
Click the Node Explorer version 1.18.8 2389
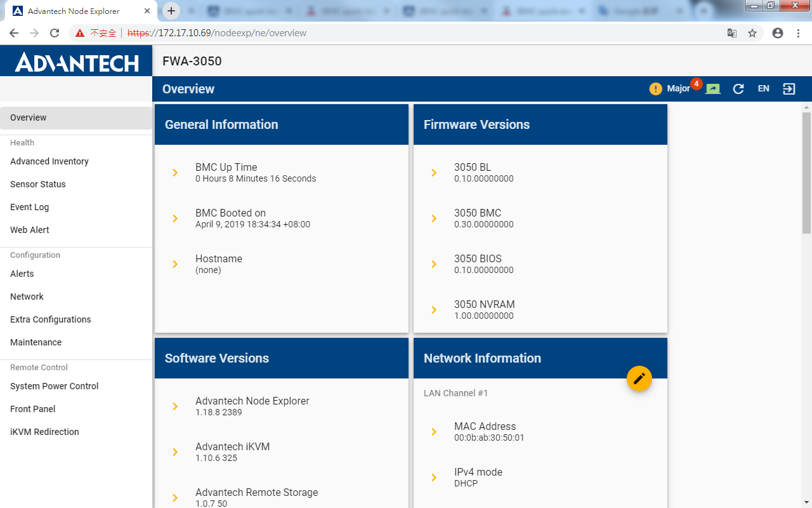[219, 412]
